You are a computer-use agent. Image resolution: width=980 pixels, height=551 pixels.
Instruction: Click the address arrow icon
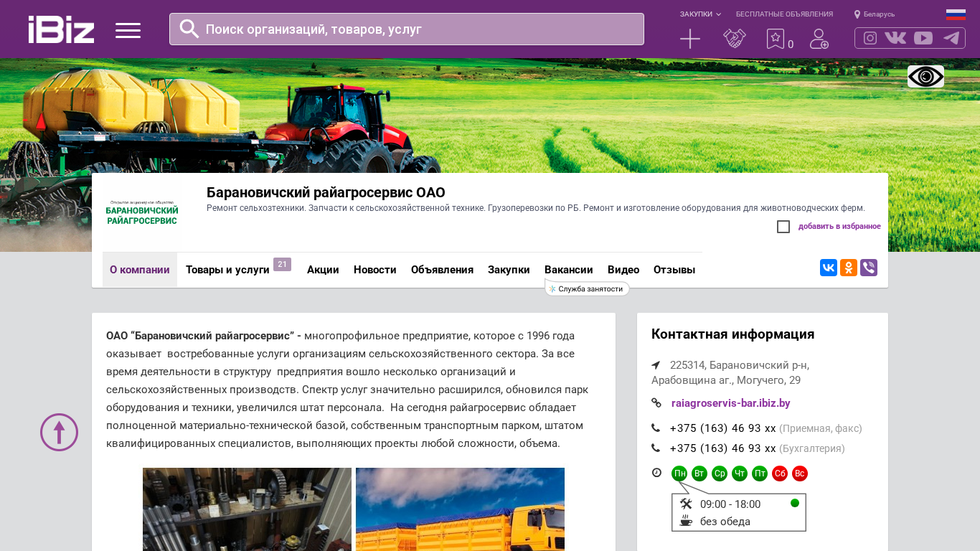coord(656,365)
